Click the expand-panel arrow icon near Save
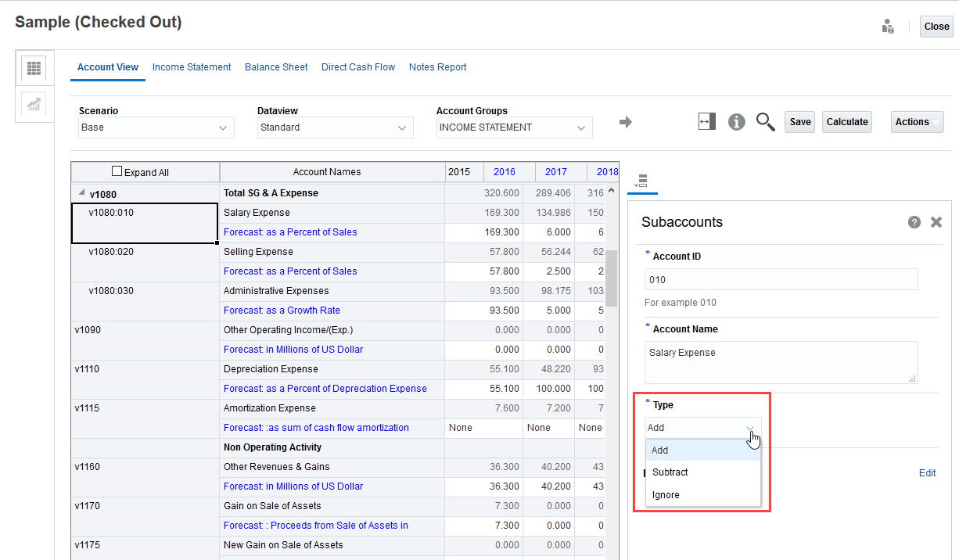 706,121
